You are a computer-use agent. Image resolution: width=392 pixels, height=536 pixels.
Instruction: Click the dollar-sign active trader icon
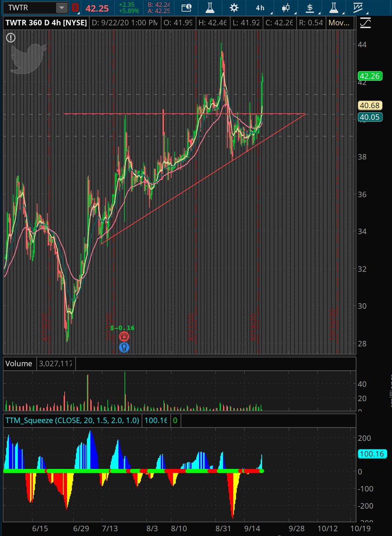(x=309, y=8)
